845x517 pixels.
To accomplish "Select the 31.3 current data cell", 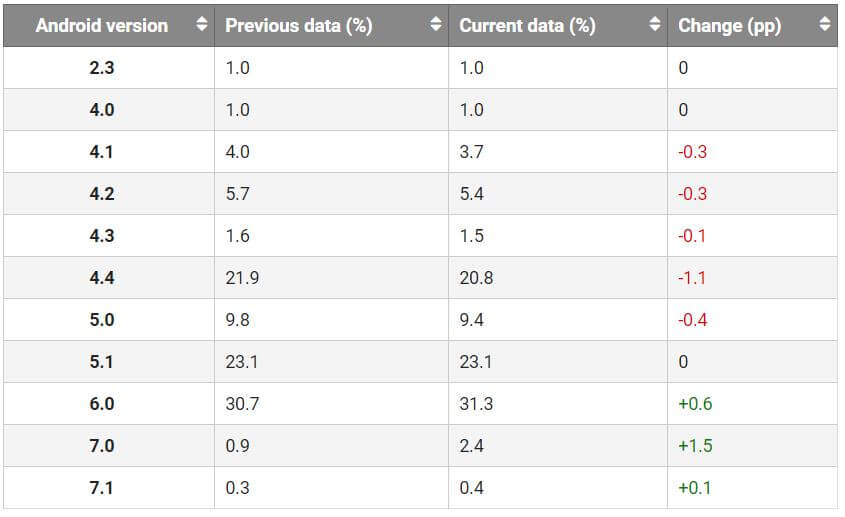I will point(476,404).
